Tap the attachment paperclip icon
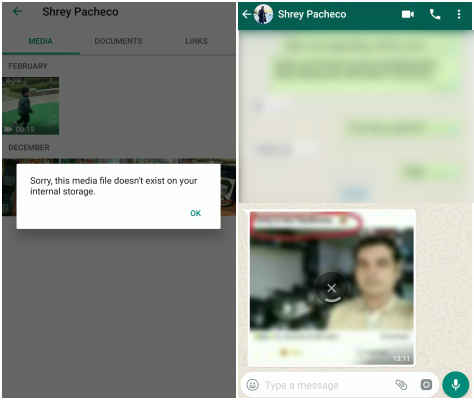The image size is (474, 400). coord(401,385)
